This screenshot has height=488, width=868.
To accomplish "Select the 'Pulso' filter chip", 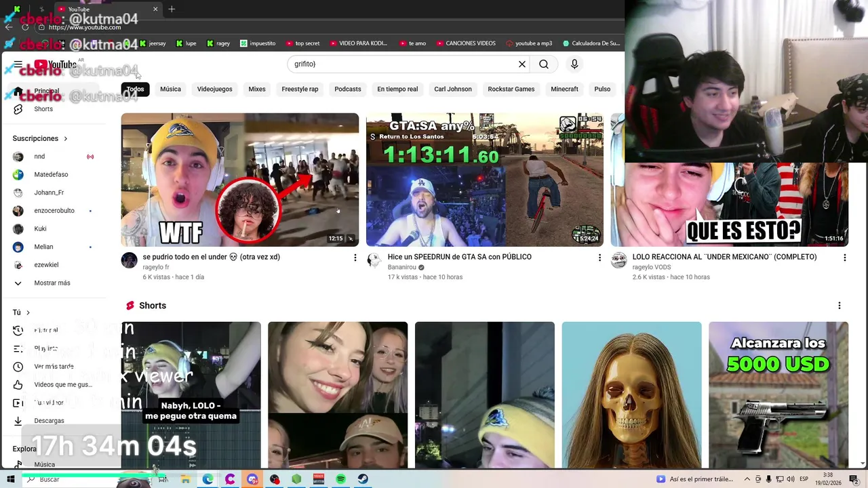I will pyautogui.click(x=602, y=89).
